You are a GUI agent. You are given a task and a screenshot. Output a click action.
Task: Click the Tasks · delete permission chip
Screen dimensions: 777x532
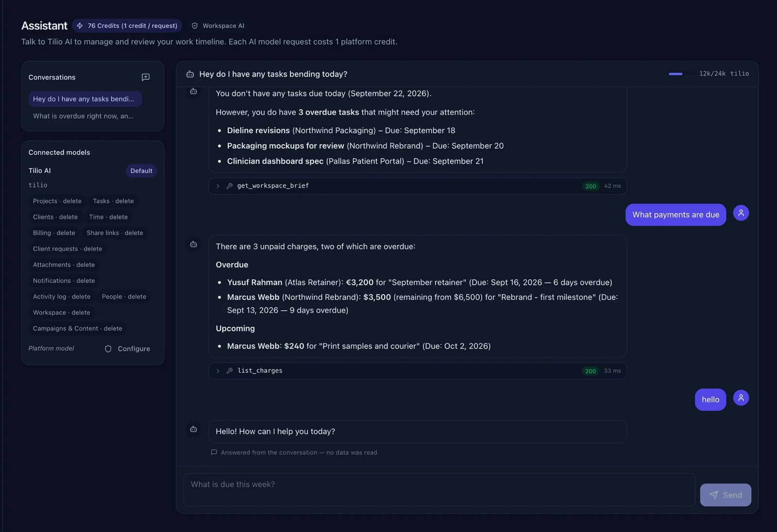[x=113, y=201]
